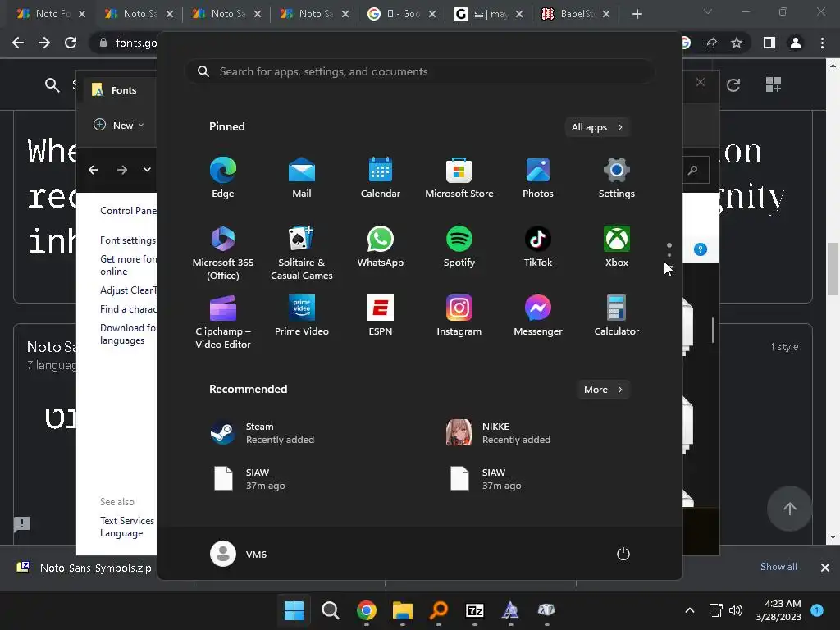Switch to first Noto Fonts tab
The width and height of the screenshot is (840, 630).
pos(52,14)
